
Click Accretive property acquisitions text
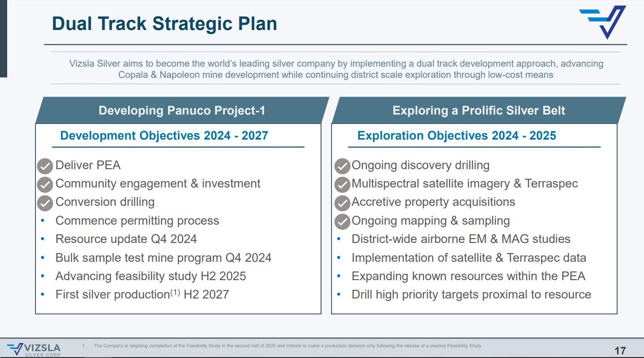pyautogui.click(x=433, y=202)
